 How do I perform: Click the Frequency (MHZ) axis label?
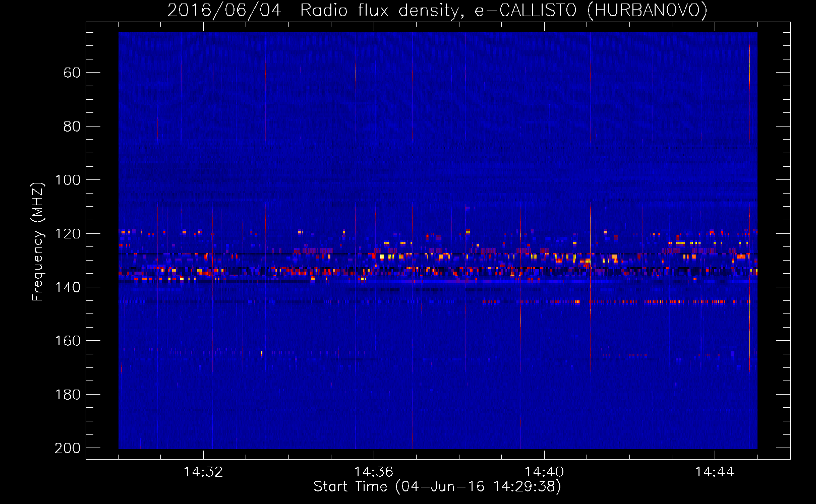[38, 241]
